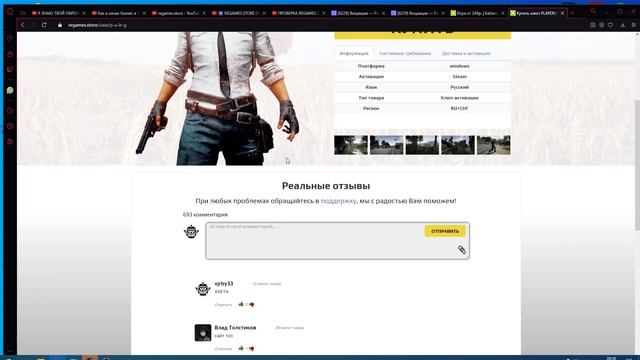Go back to the previous page

23,25
